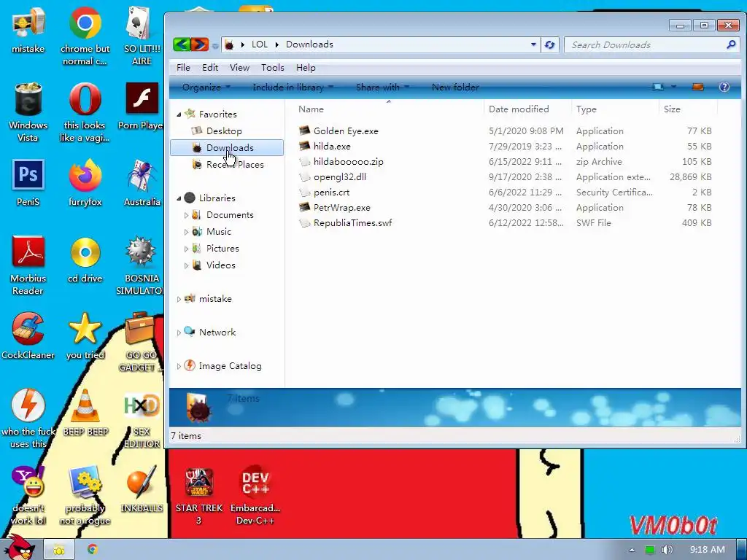Open 'Include in library' dropdown

coord(293,87)
